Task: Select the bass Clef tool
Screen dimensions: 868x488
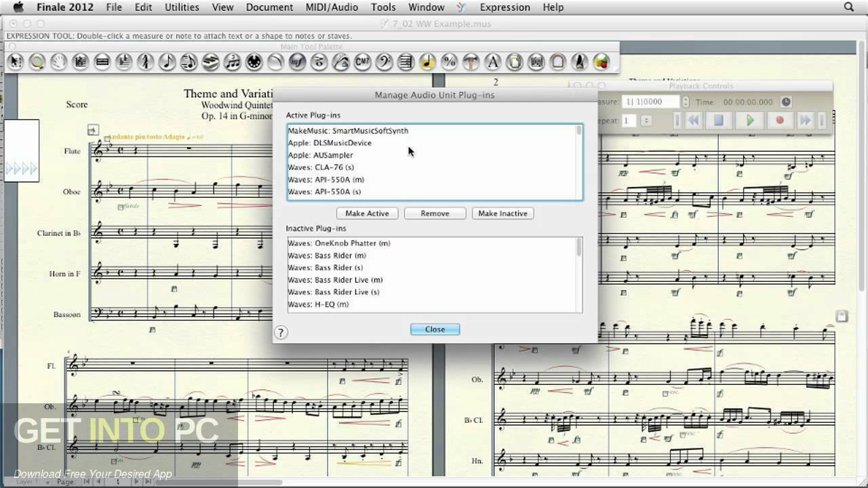Action: (x=384, y=62)
